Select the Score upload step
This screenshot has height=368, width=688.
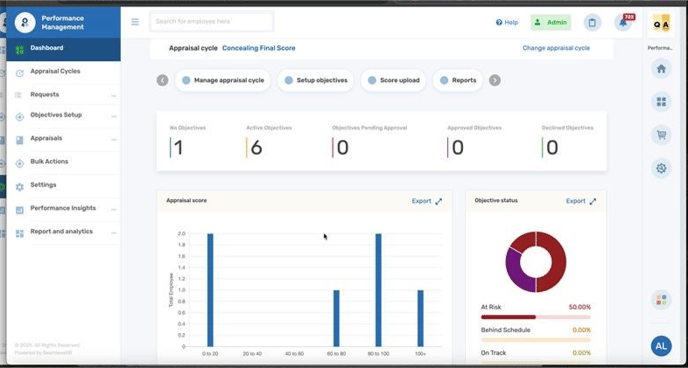[x=393, y=80]
